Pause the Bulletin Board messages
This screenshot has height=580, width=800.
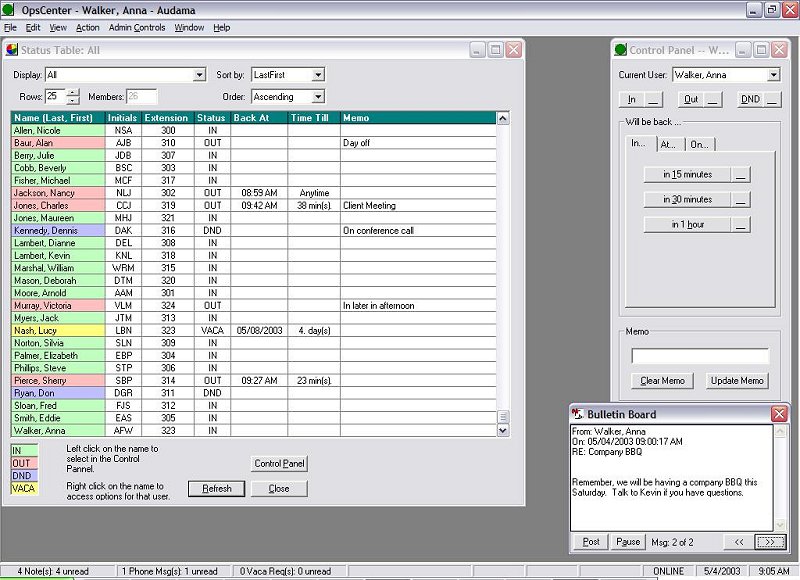pyautogui.click(x=628, y=542)
